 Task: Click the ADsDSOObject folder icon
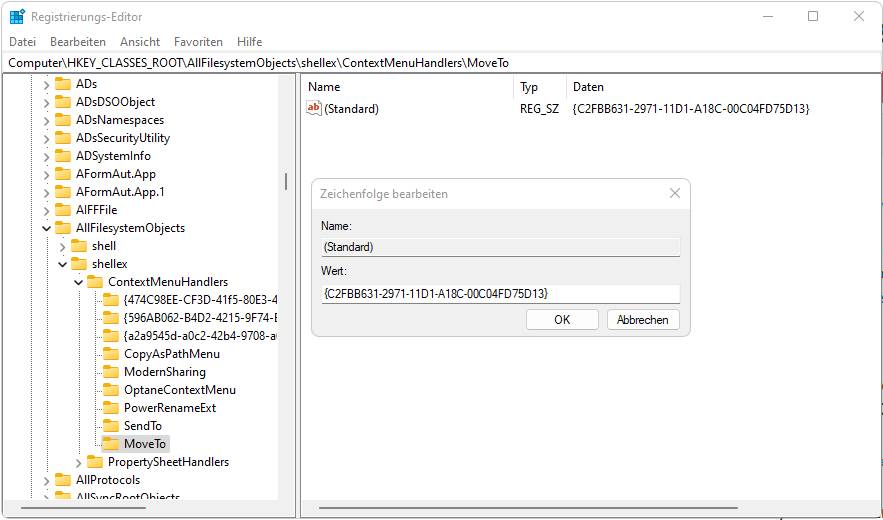[x=63, y=102]
